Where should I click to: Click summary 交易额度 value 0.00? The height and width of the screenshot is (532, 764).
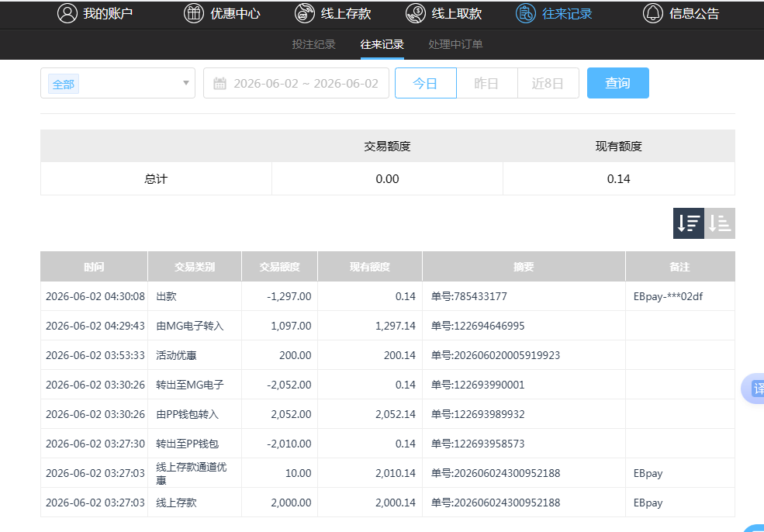pos(387,179)
